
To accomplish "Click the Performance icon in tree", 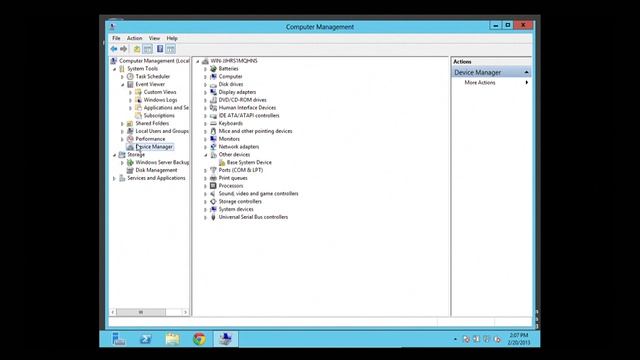I will coord(130,139).
